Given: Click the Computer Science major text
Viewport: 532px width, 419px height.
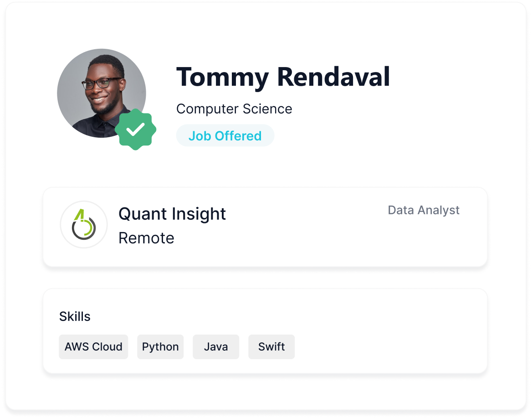Looking at the screenshot, I should tap(234, 109).
